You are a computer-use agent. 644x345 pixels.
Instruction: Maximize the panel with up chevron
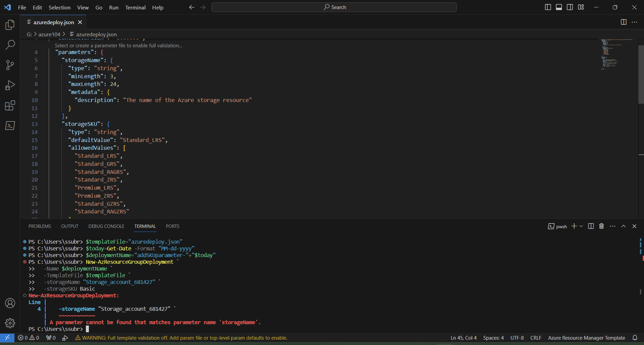pos(624,226)
